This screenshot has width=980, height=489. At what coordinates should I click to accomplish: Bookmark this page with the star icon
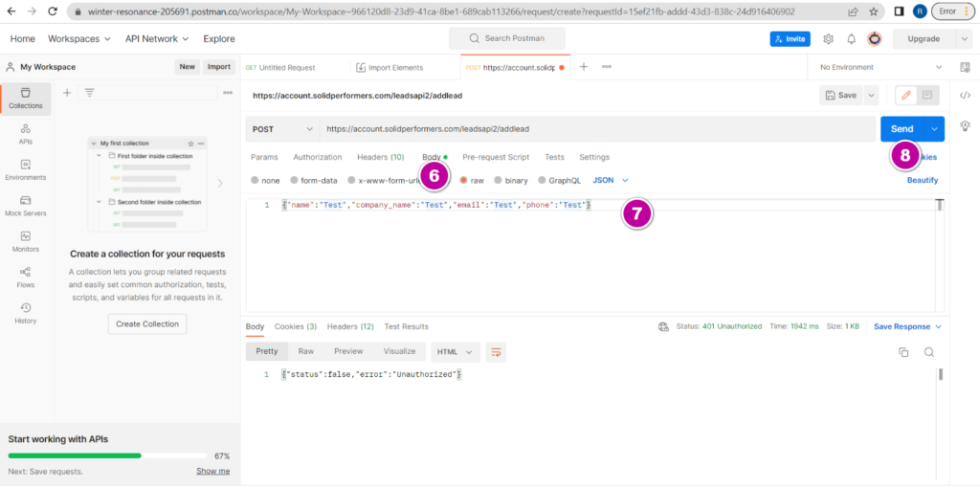click(873, 11)
